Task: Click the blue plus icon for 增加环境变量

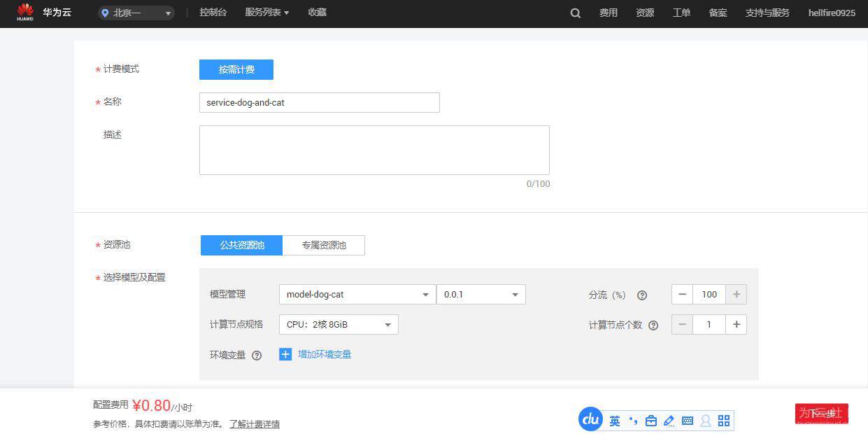Action: pos(285,354)
